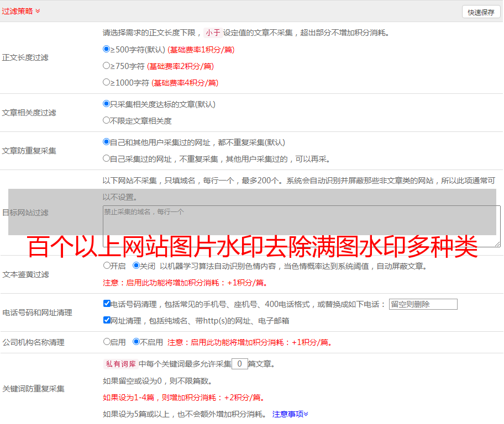Viewport: 504px width, 424px height.
Task: Click the 私有词库 label link
Action: (x=119, y=364)
